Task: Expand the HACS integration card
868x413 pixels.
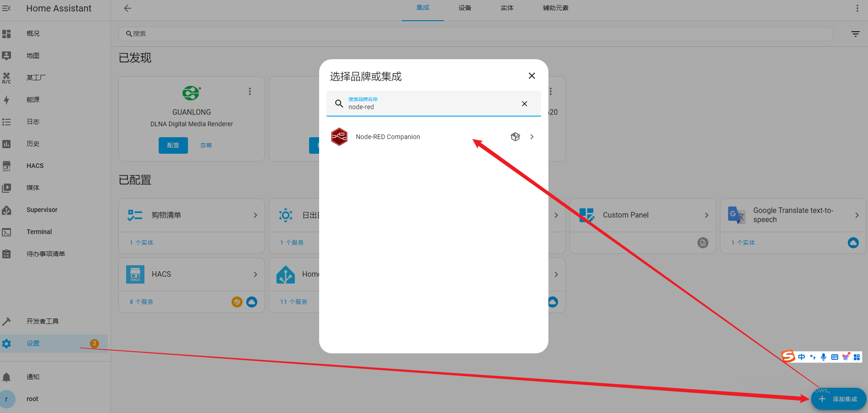Action: click(255, 274)
